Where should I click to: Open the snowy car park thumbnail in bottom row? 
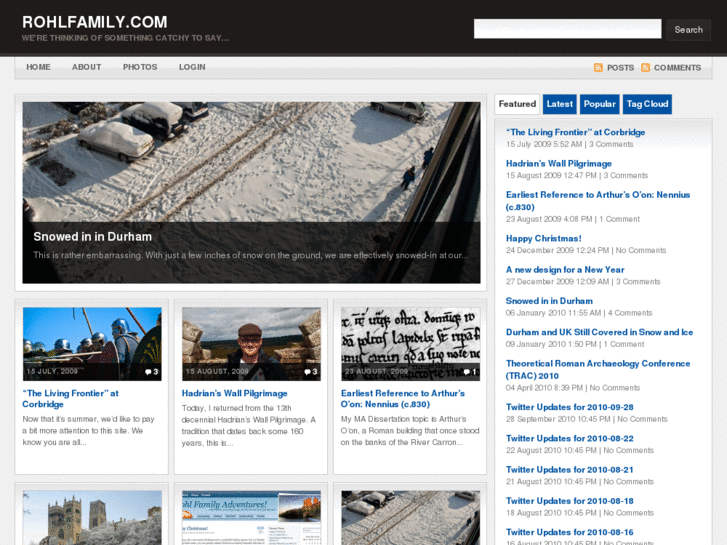pos(410,518)
